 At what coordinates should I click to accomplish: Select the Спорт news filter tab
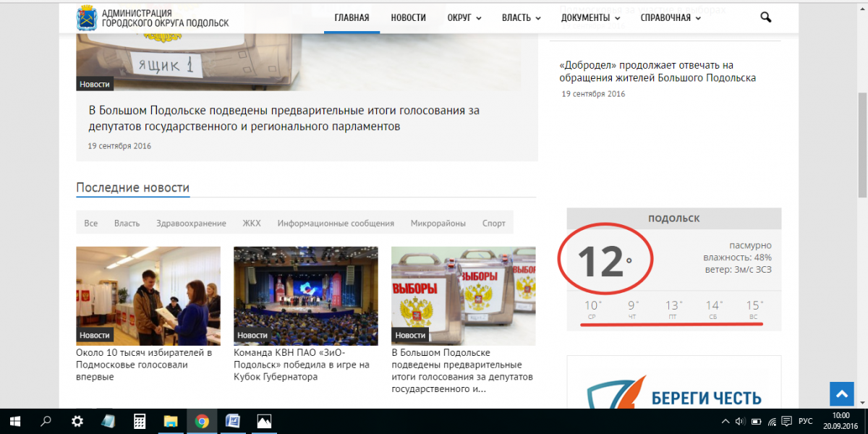[x=494, y=224]
